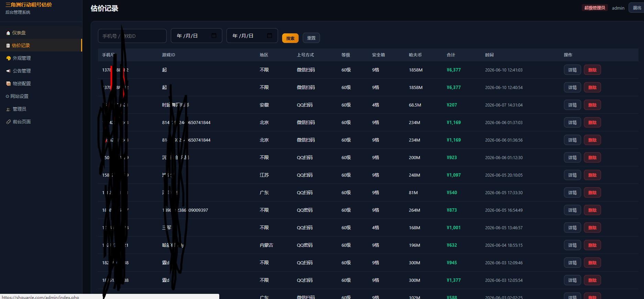Open 详情 for the 安徽 ¥207 record
This screenshot has height=299, width=644.
573,105
